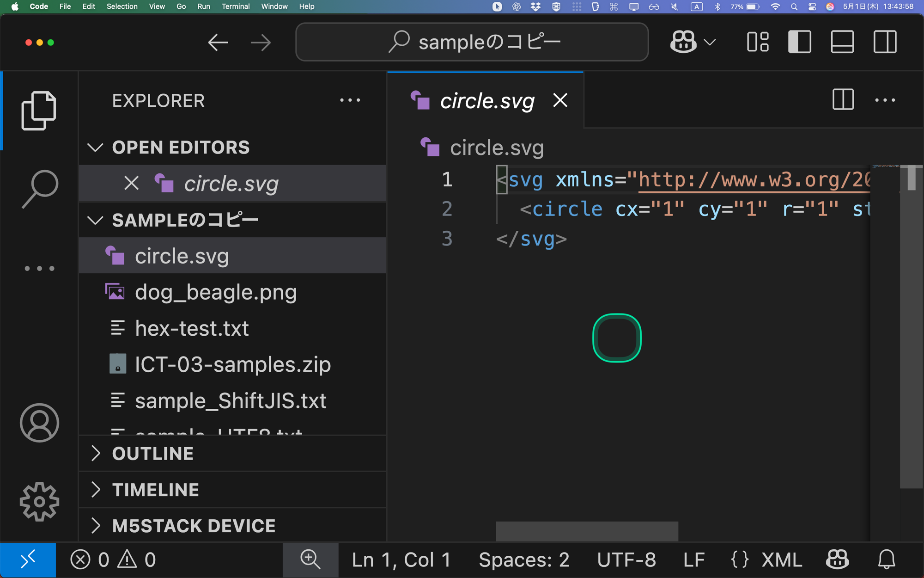924x578 pixels.
Task: Open the Terminal menu
Action: pos(236,6)
